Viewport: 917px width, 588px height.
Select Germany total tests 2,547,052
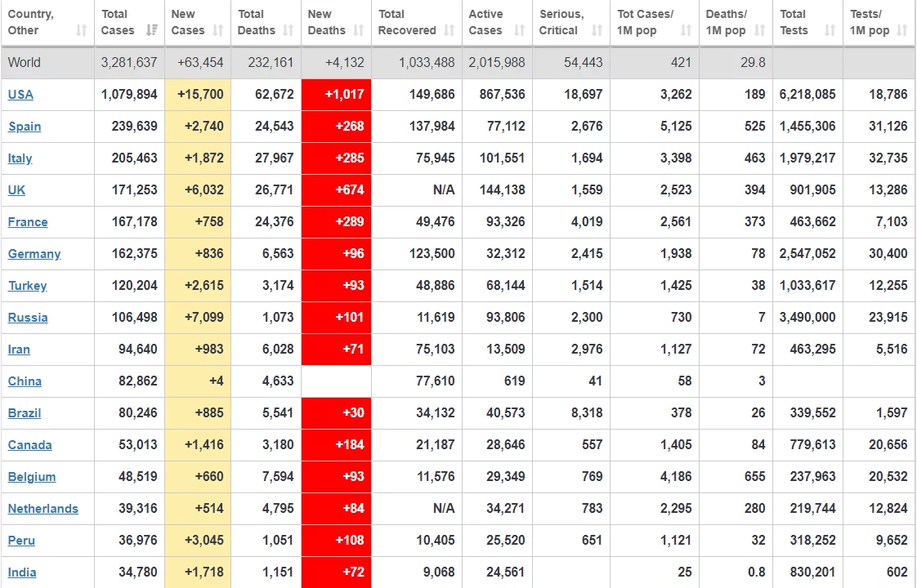point(807,254)
